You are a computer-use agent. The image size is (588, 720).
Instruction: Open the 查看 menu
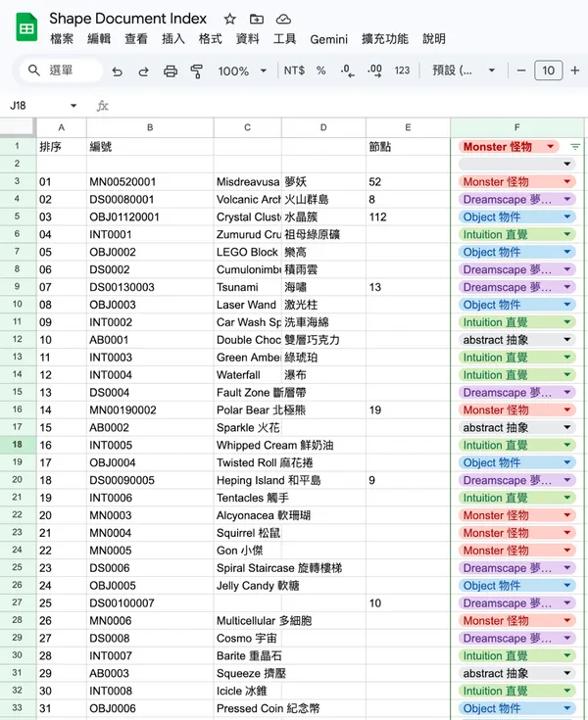click(136, 39)
